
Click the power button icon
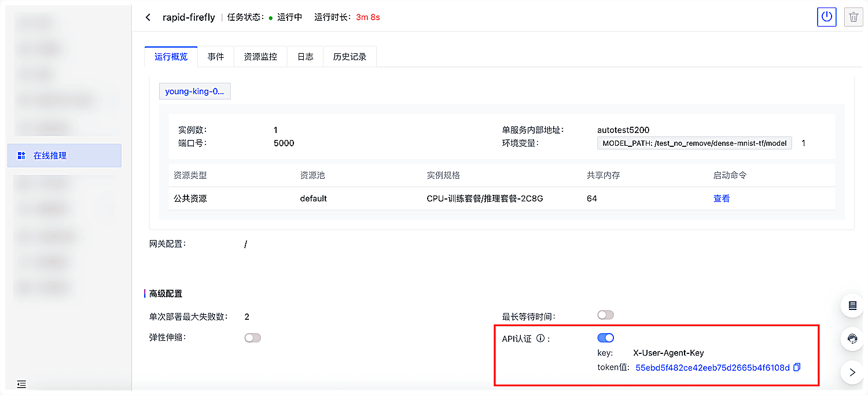(x=827, y=17)
